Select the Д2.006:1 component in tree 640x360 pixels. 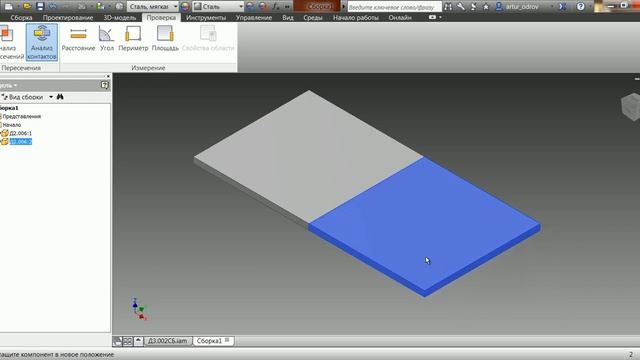click(20, 133)
